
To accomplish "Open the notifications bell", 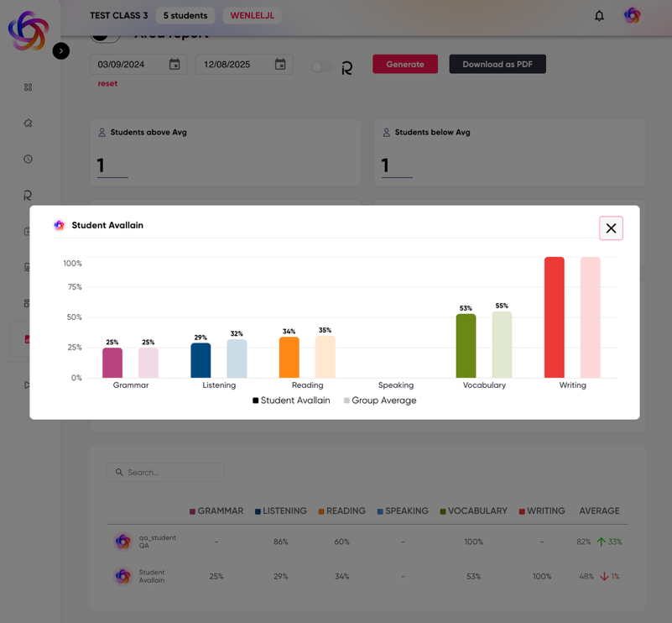I will [x=599, y=16].
